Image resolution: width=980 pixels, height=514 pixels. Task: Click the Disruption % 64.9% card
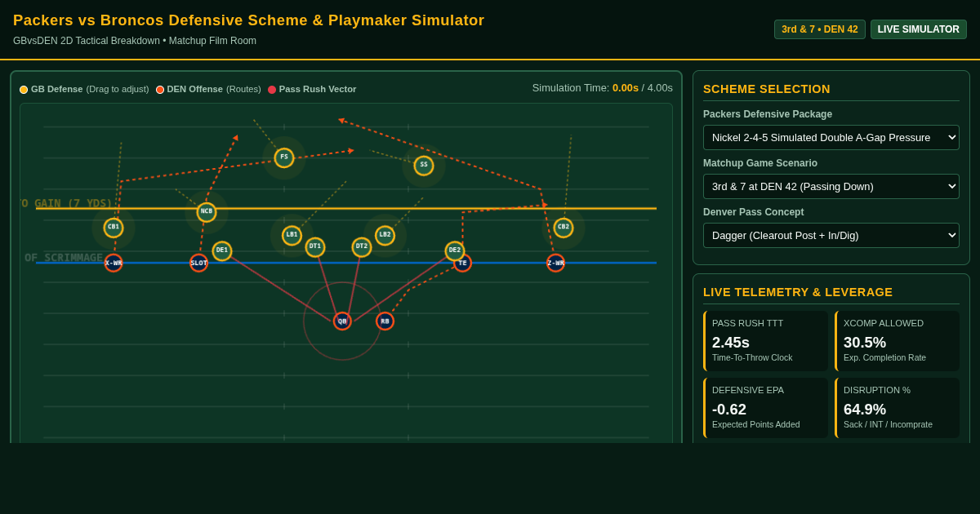tap(897, 408)
